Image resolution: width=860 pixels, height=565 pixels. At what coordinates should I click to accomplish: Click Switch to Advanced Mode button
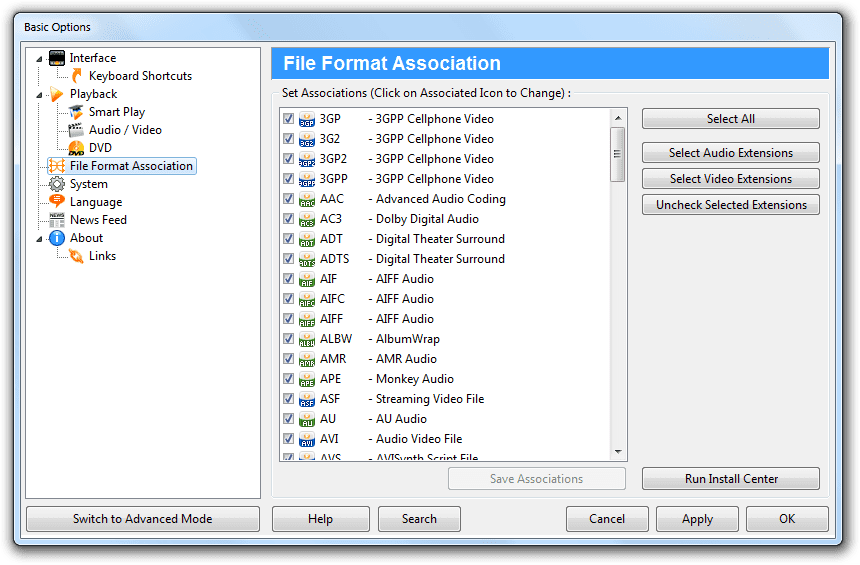pos(143,519)
